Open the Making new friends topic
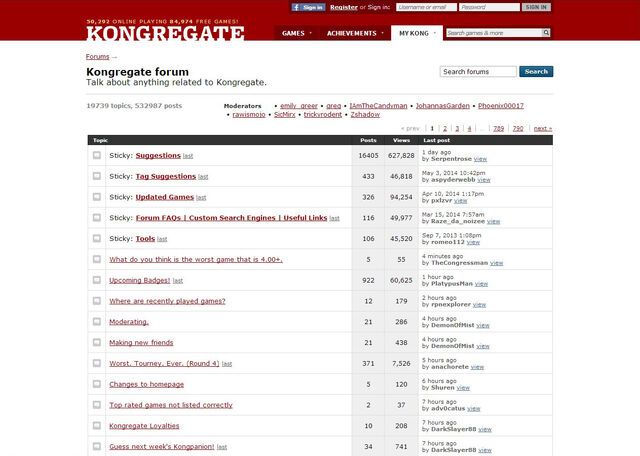Image resolution: width=640 pixels, height=456 pixels. 141,343
